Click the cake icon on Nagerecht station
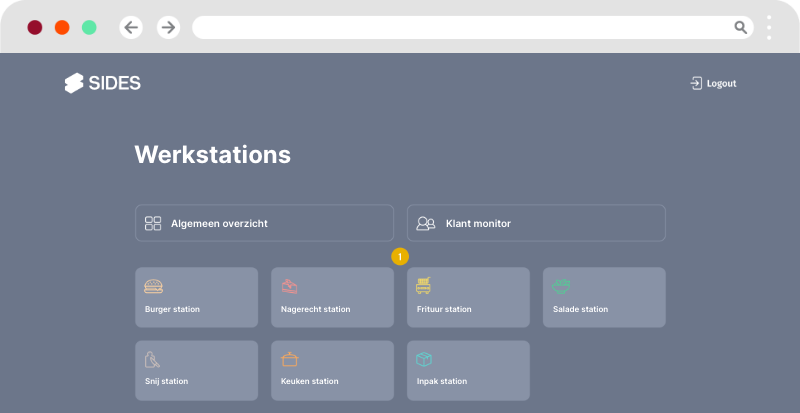Screen dimensions: 800x413 coord(289,286)
